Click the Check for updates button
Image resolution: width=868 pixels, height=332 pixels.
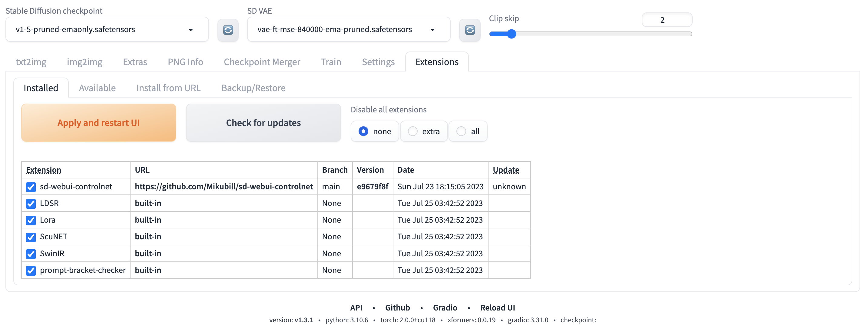(x=263, y=123)
